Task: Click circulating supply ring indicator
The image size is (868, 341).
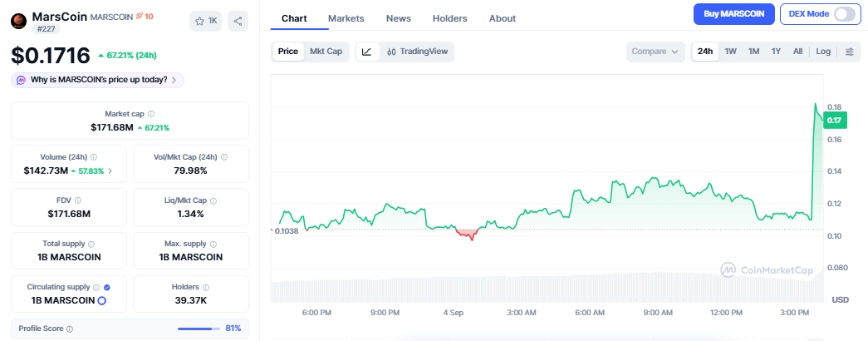Action: click(x=102, y=301)
